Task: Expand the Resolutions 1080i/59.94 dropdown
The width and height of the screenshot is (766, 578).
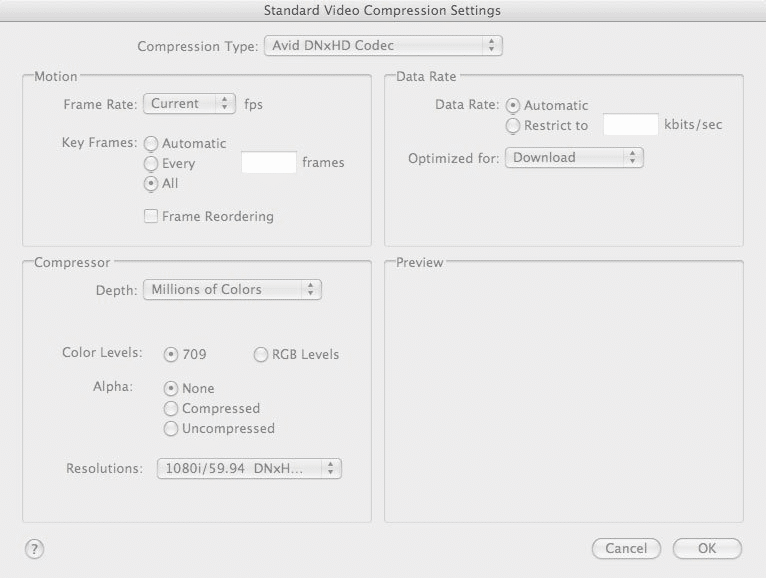Action: (249, 468)
